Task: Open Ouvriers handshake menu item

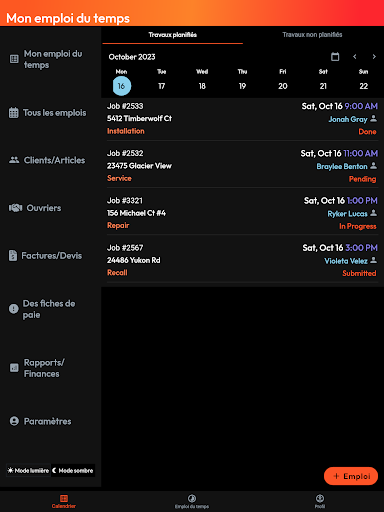Action: point(35,208)
